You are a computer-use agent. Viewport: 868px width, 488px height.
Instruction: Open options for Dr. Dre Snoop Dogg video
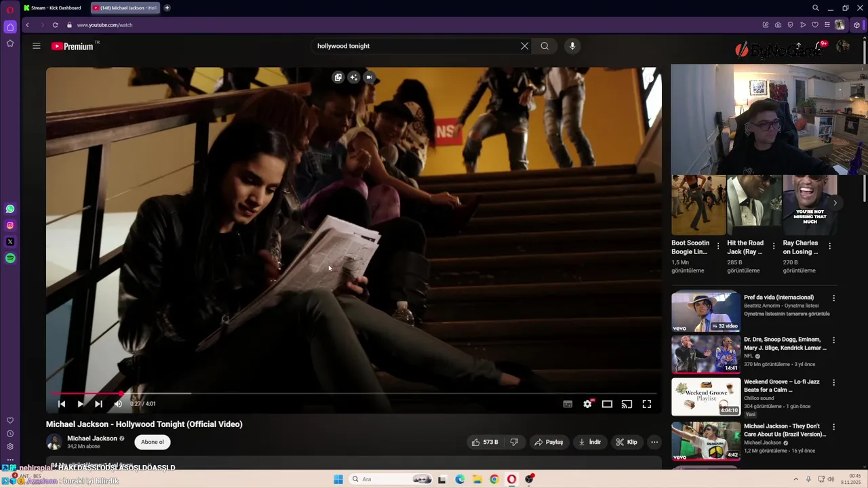[x=833, y=340]
